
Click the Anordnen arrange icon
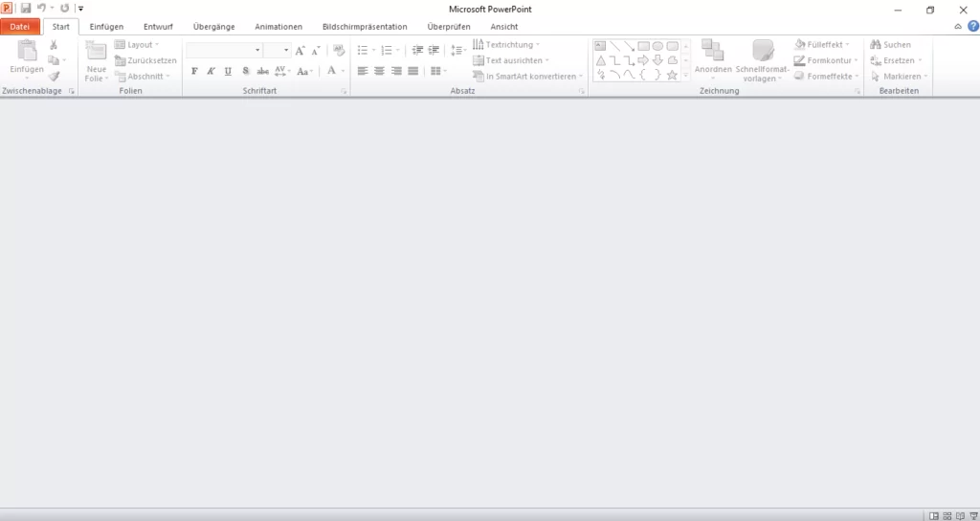712,53
